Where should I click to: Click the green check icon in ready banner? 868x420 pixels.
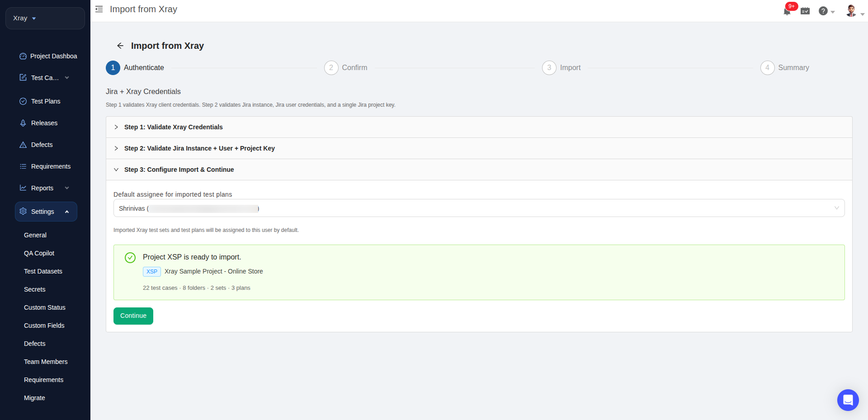point(130,258)
